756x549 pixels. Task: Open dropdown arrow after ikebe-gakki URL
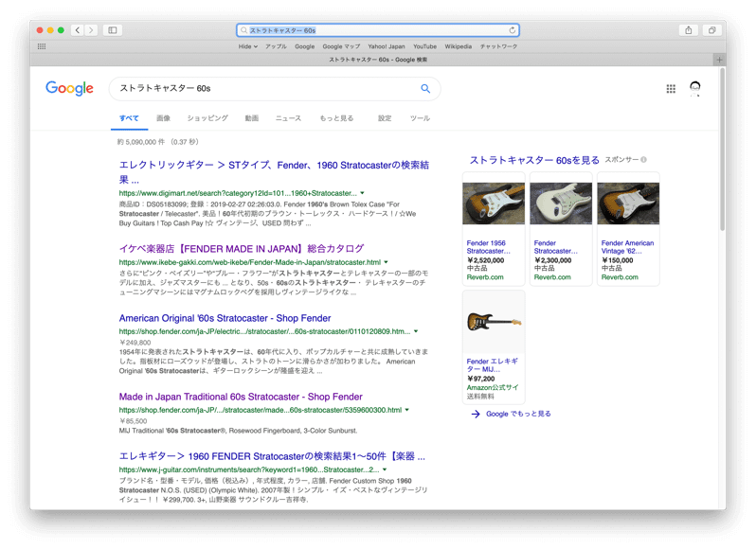(386, 262)
